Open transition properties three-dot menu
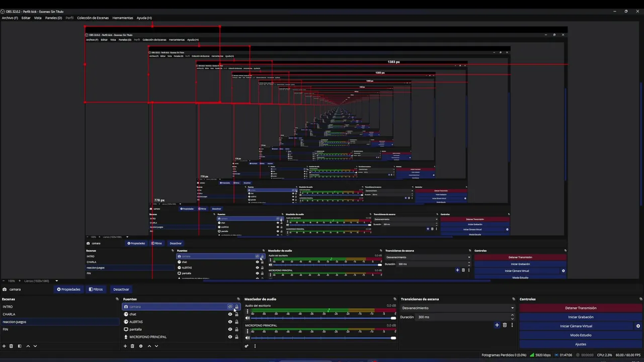Image resolution: width=644 pixels, height=362 pixels. 512,325
